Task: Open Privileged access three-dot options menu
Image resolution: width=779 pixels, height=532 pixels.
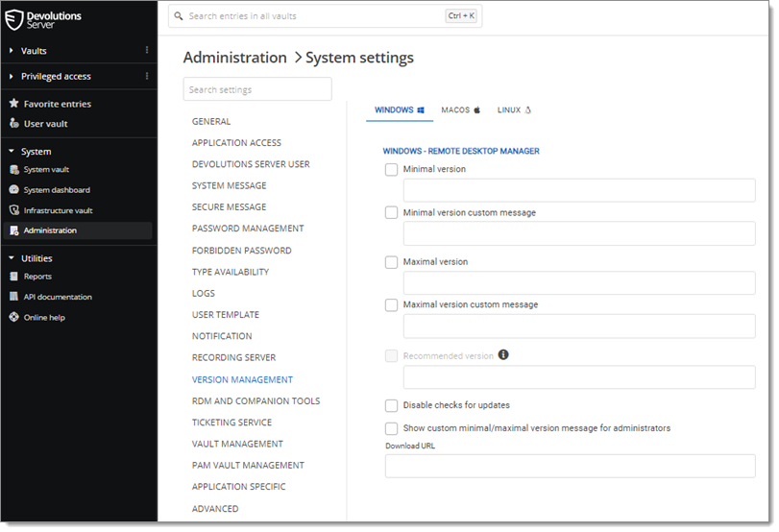Action: pos(147,76)
